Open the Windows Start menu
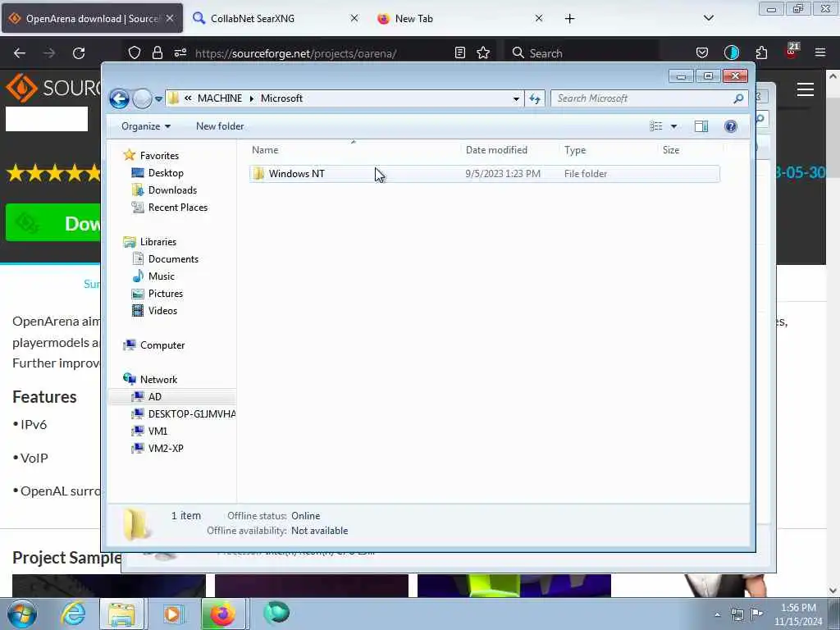Screen dimensions: 840x630 tap(21, 614)
